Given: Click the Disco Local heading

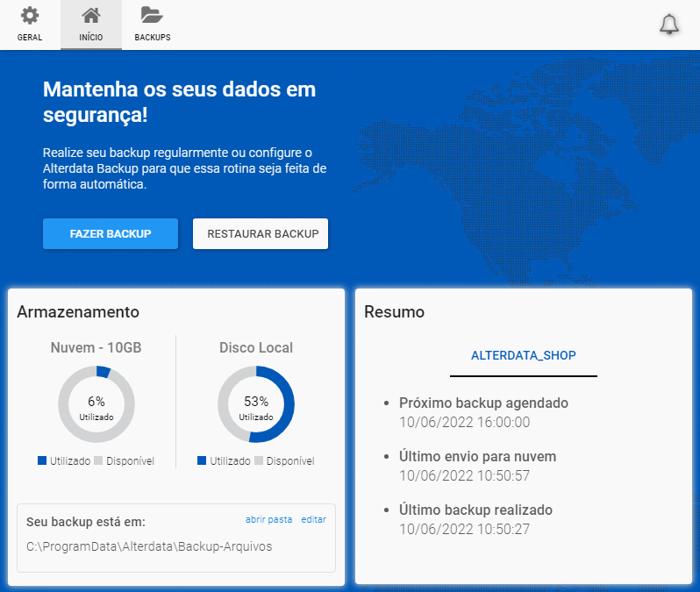Looking at the screenshot, I should 256,347.
